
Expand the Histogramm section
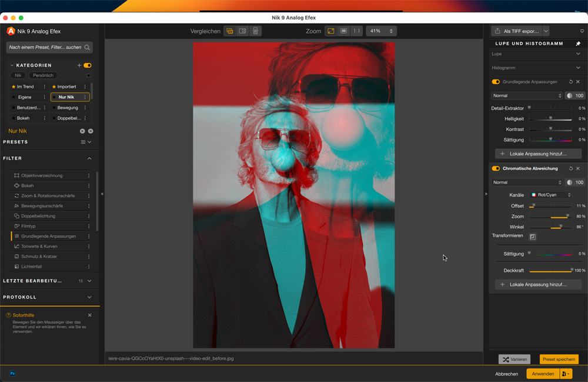point(578,68)
